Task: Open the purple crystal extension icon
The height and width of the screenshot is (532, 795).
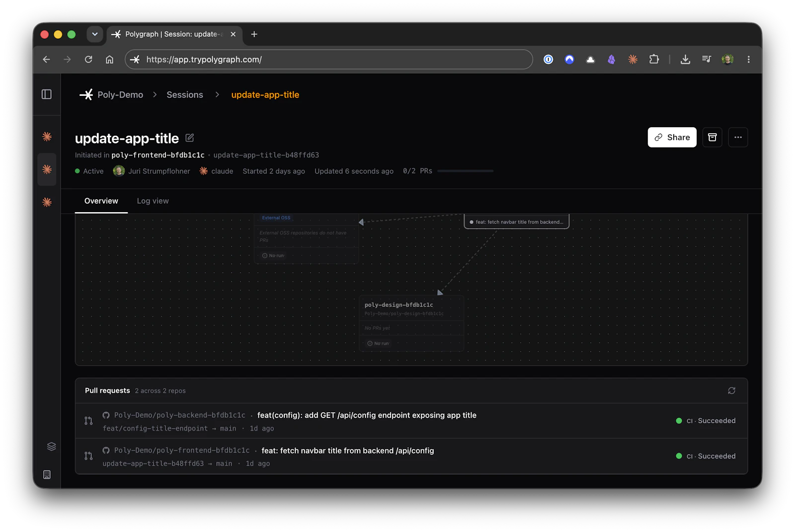Action: (612, 60)
